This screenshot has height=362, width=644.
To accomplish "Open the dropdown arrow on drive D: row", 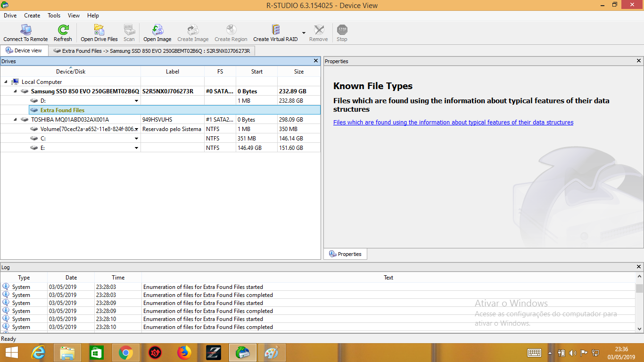I will (x=137, y=101).
